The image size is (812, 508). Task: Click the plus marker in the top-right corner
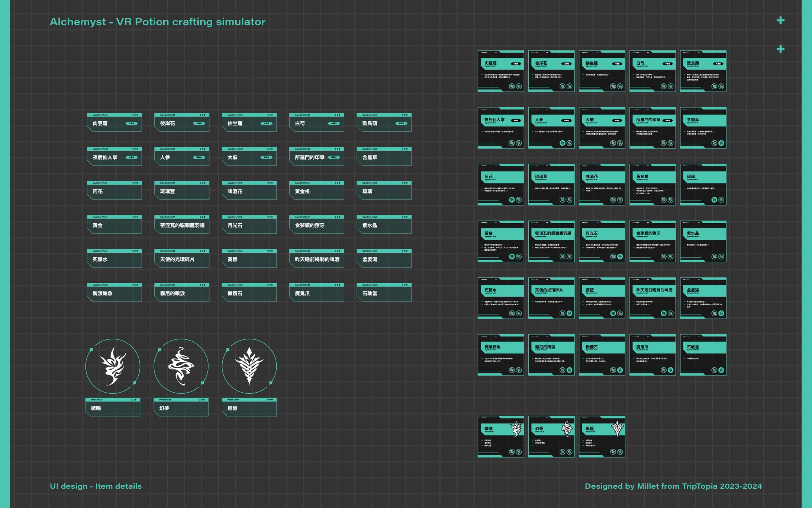[781, 21]
